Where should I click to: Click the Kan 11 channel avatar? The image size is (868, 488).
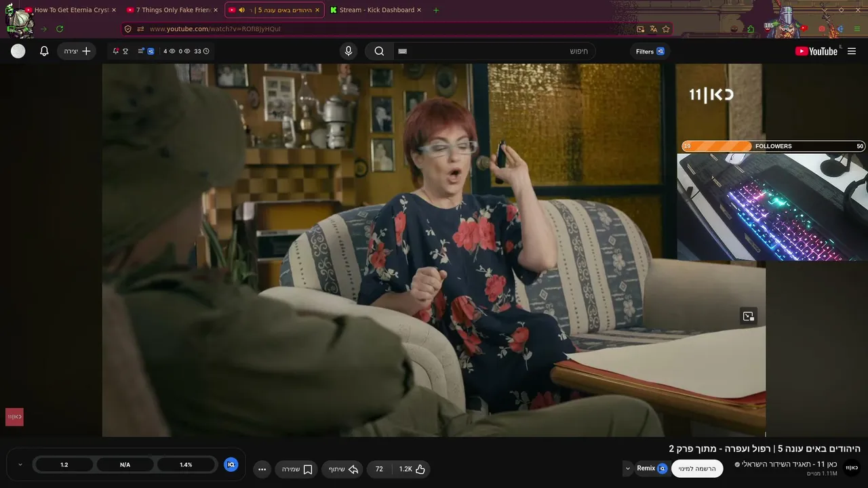[852, 468]
